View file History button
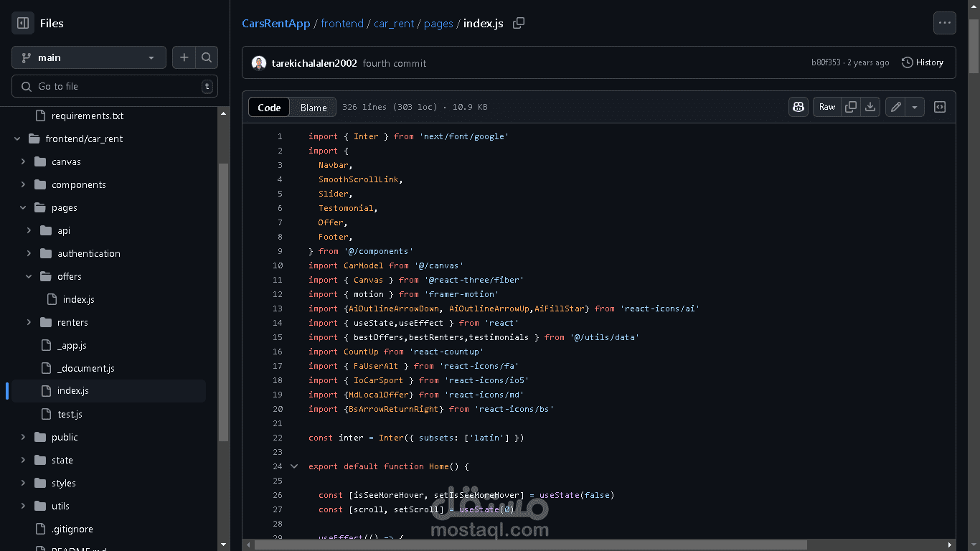Image resolution: width=980 pixels, height=551 pixels. click(923, 62)
